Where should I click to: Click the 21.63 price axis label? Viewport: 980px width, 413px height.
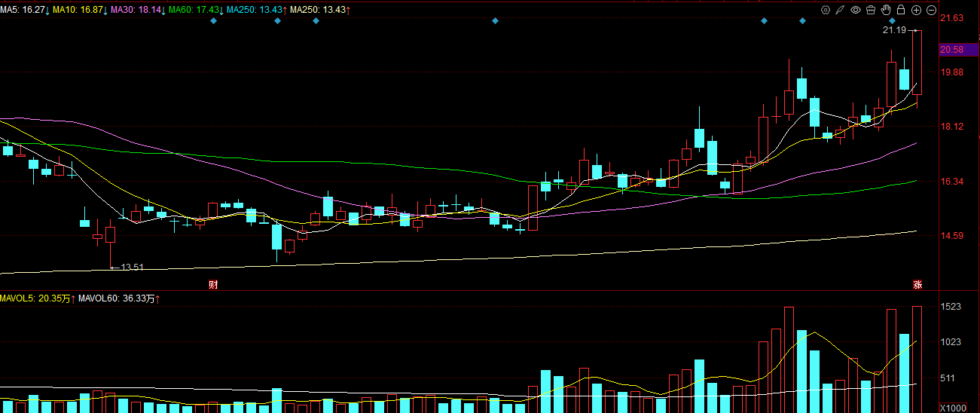pyautogui.click(x=952, y=18)
